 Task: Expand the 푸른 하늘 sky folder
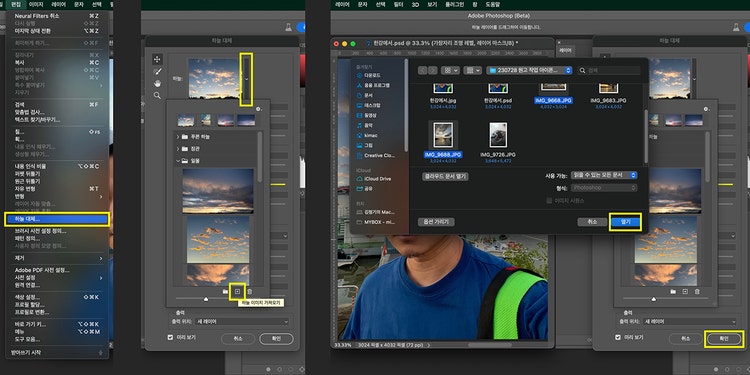[x=178, y=137]
